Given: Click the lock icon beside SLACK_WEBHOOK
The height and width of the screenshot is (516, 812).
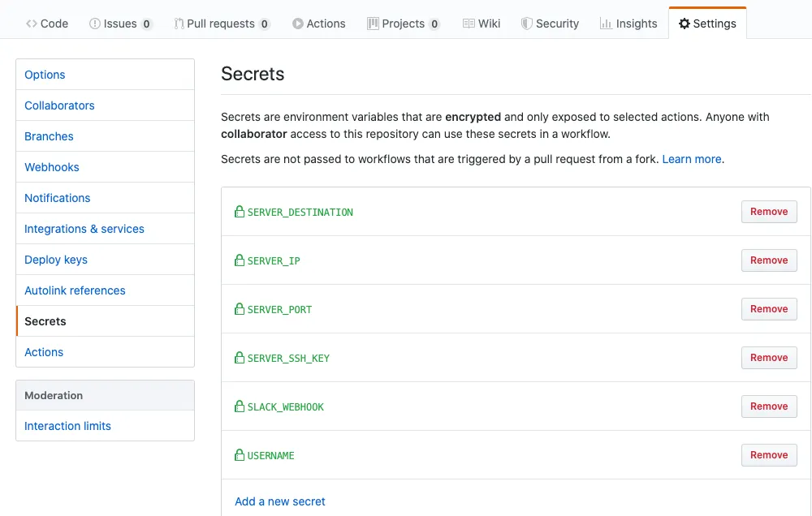Looking at the screenshot, I should [240, 406].
